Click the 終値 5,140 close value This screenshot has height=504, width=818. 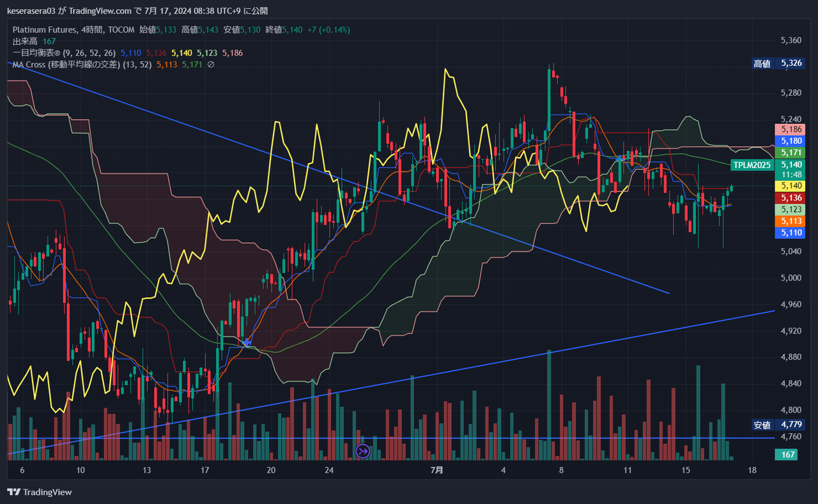pos(284,30)
